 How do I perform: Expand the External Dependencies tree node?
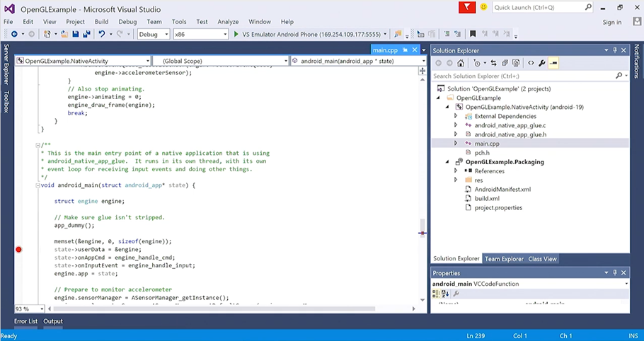pyautogui.click(x=456, y=116)
